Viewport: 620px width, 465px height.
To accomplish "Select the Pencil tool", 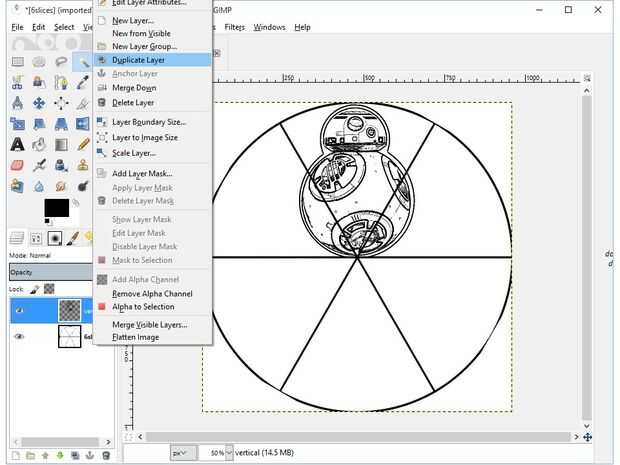I will point(83,145).
